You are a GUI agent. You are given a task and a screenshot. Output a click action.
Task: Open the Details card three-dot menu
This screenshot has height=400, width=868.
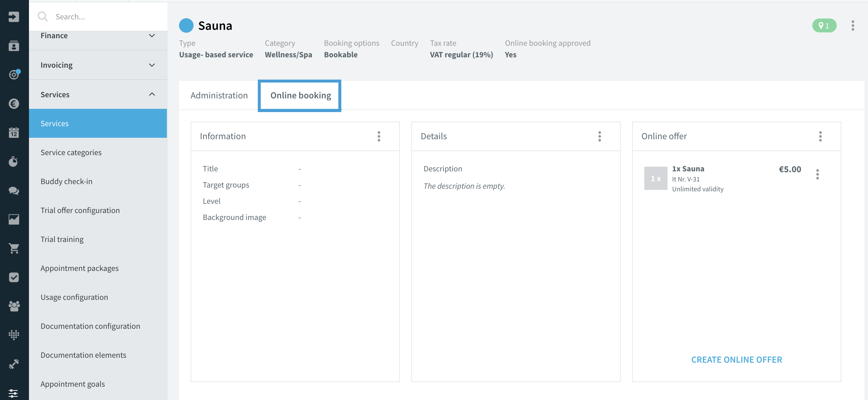(600, 136)
